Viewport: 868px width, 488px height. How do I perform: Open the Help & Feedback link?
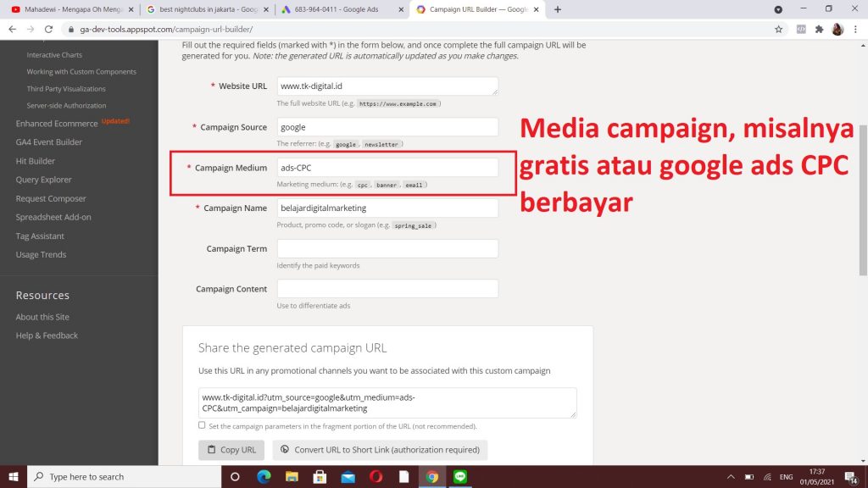tap(47, 335)
